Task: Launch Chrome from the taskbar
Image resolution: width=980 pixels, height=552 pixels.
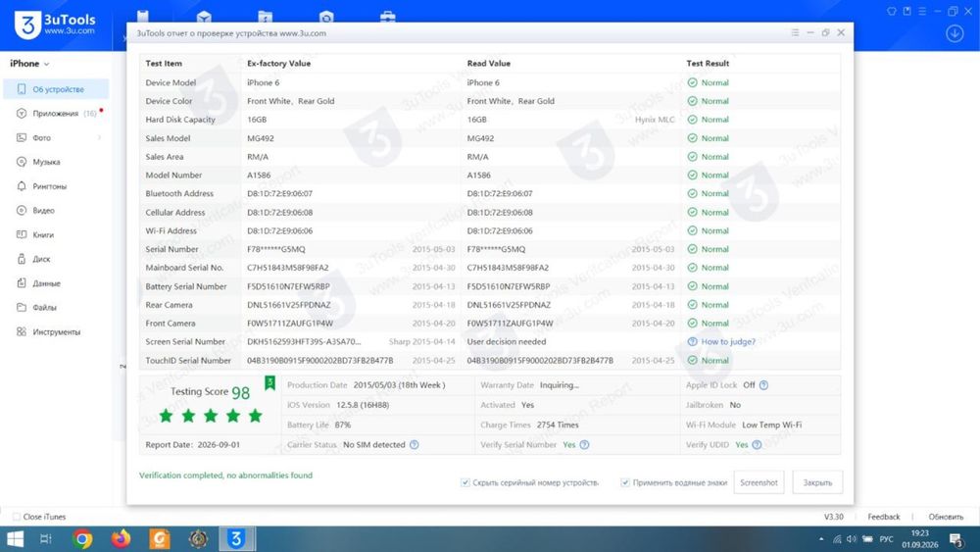Action: (x=82, y=539)
